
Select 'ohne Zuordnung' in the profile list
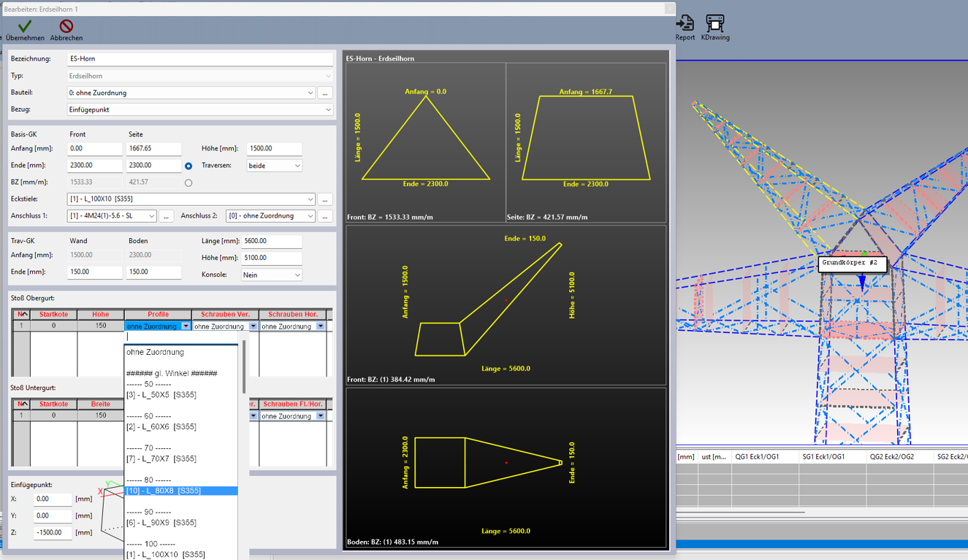[155, 352]
